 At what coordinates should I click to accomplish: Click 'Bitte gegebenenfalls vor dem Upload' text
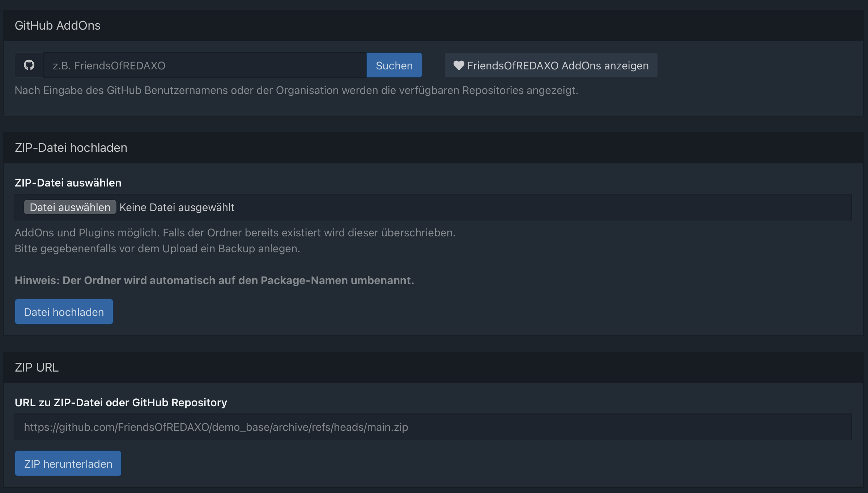tap(157, 248)
